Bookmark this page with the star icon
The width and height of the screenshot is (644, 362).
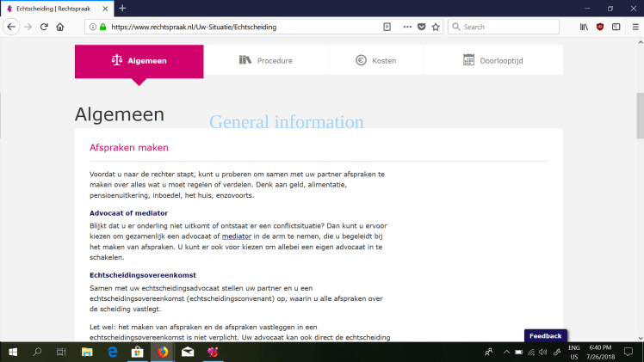tap(436, 27)
